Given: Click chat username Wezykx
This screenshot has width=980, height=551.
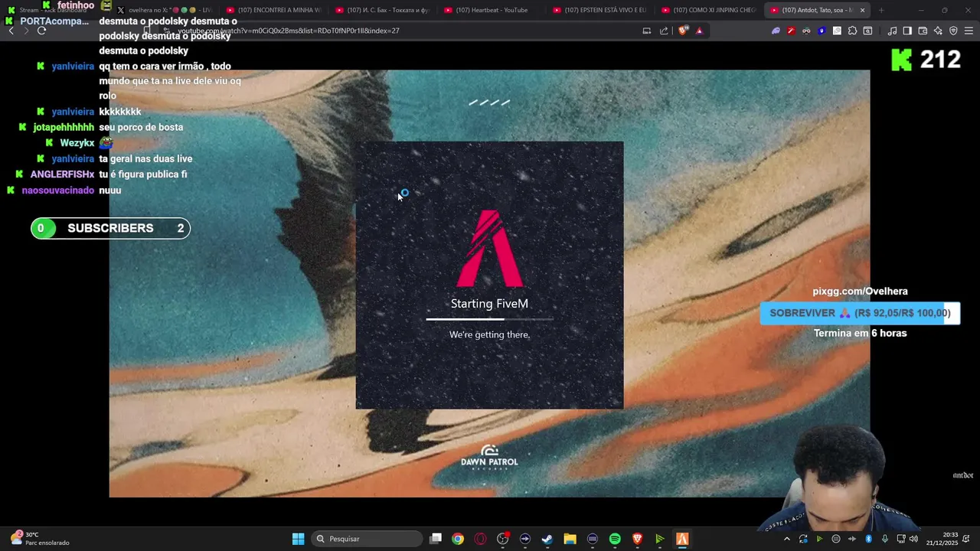Looking at the screenshot, I should coord(77,143).
